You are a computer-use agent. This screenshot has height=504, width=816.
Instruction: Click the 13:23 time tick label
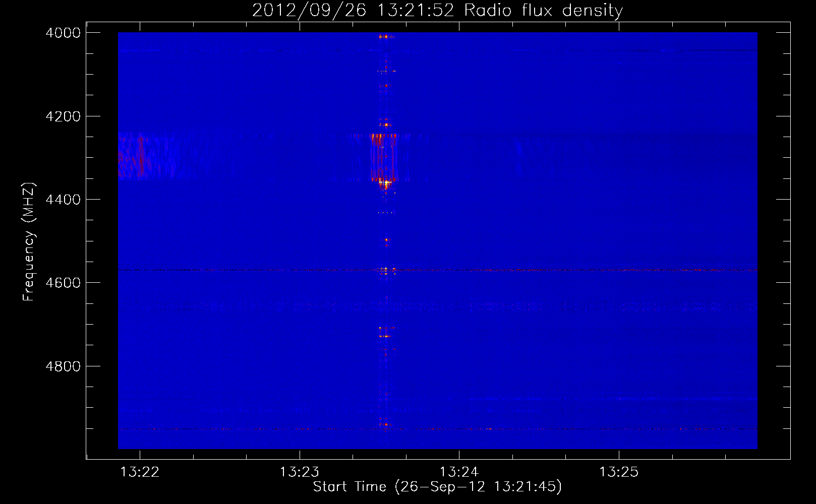pos(300,472)
